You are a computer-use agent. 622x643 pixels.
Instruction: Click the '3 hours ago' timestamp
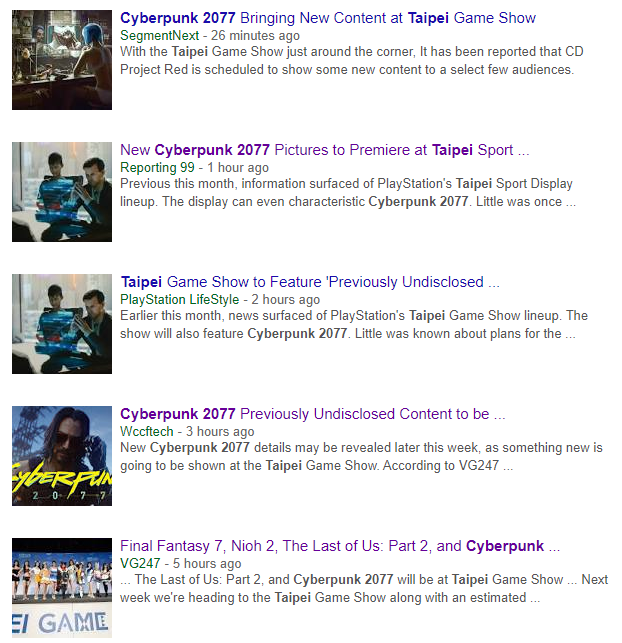pyautogui.click(x=220, y=432)
